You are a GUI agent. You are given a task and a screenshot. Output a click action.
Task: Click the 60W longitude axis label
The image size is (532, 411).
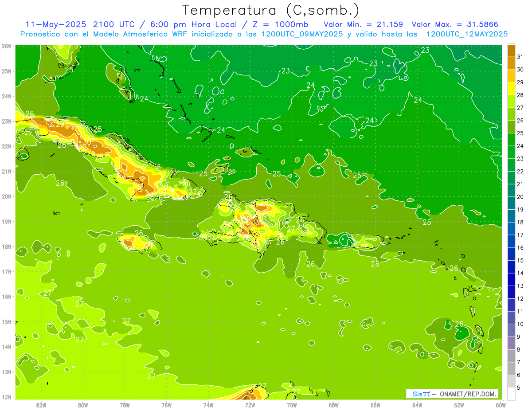coord(501,405)
